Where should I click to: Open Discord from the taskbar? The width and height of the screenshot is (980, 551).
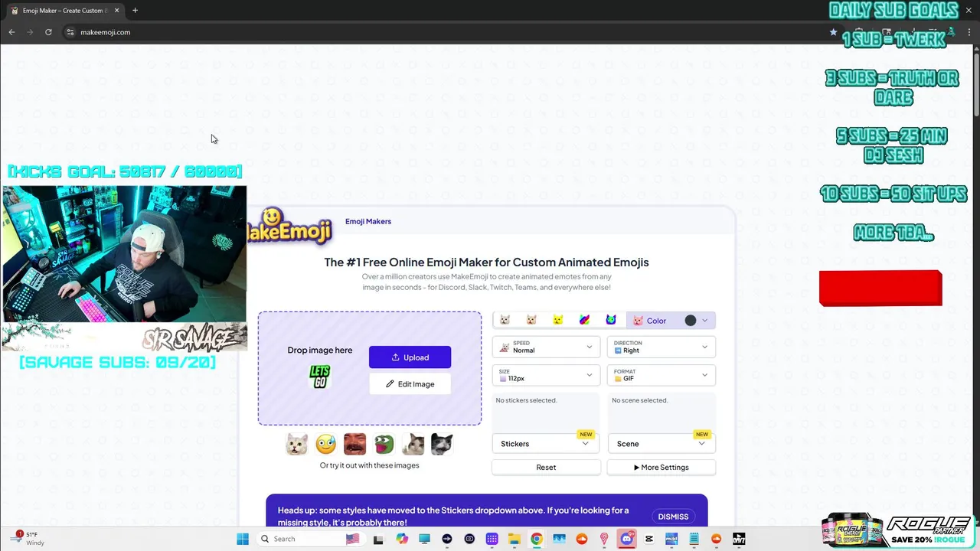coord(627,539)
